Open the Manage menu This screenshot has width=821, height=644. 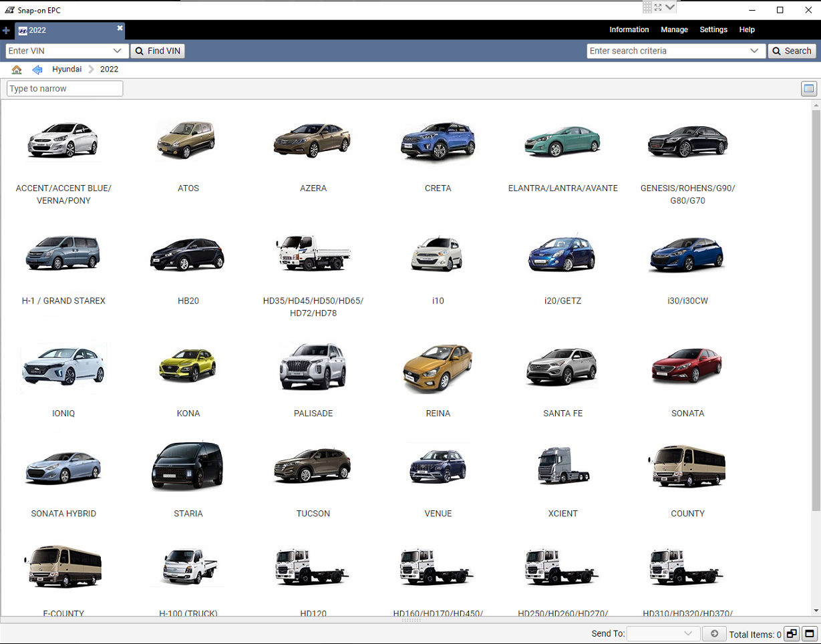[x=674, y=29]
